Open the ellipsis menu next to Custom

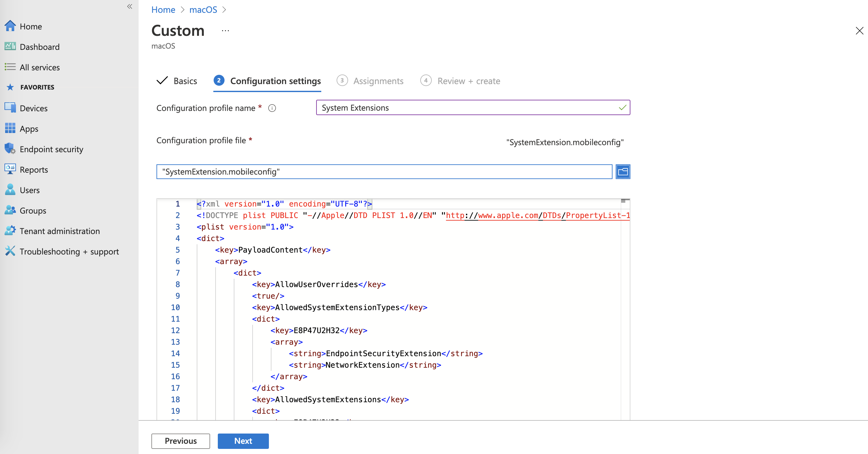tap(225, 30)
